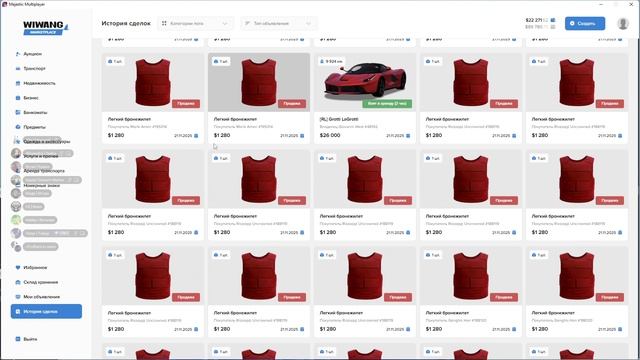Go to Номерные знаки section

click(x=42, y=185)
